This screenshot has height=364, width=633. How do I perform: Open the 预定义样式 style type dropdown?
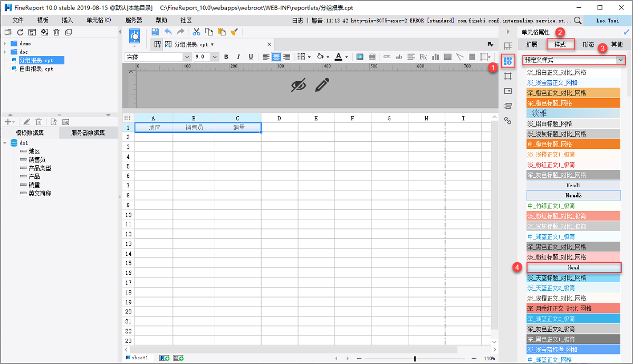(574, 60)
